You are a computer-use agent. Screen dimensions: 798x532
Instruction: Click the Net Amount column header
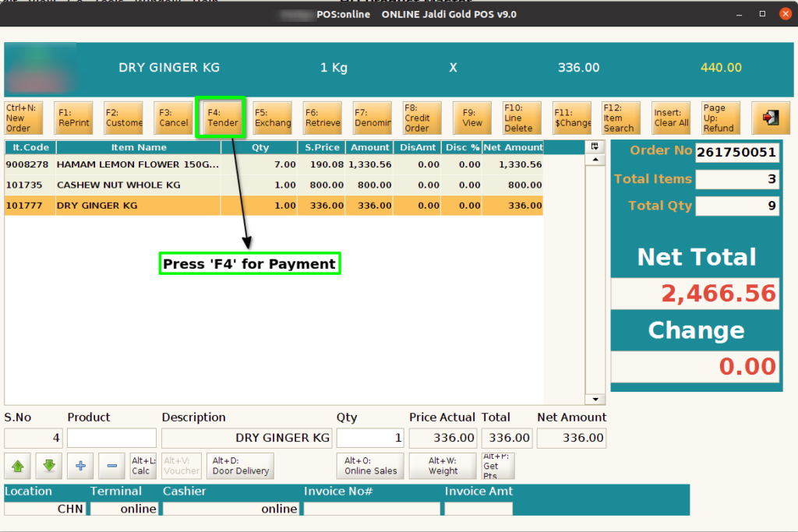pos(513,147)
